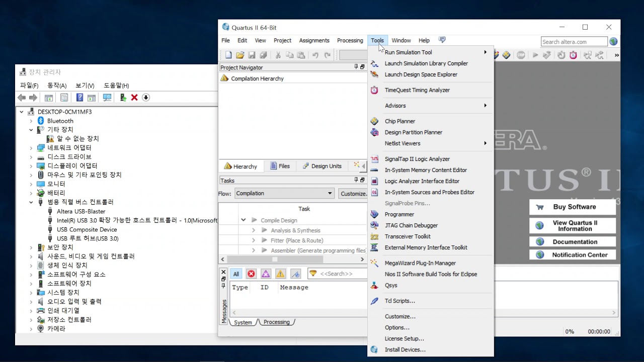Switch to Processing messages tab

(x=277, y=322)
